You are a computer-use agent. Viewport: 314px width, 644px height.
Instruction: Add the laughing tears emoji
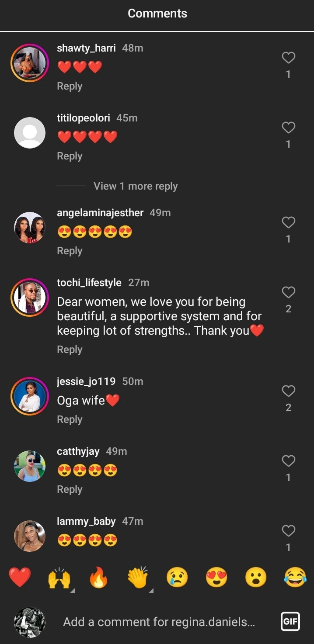click(x=295, y=577)
